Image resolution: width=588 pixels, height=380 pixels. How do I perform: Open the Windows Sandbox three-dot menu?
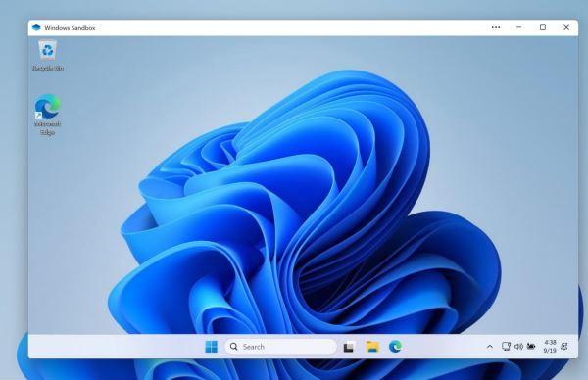tap(496, 27)
